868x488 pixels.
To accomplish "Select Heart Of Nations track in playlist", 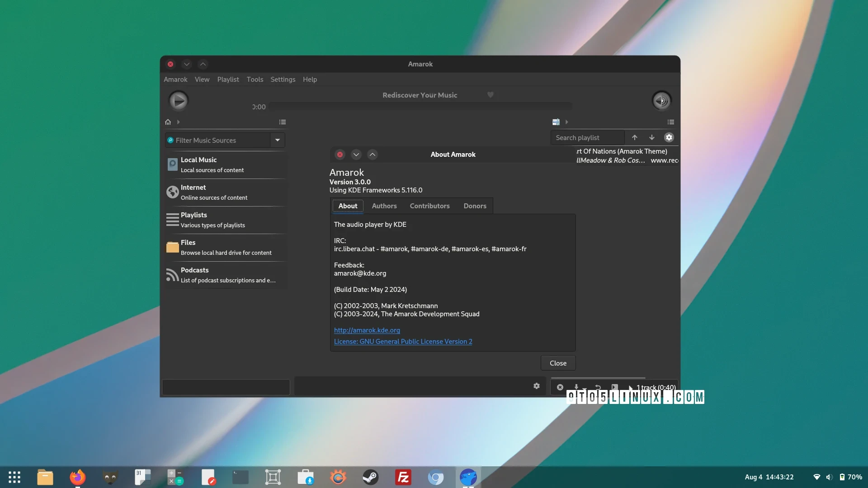I will [x=627, y=155].
